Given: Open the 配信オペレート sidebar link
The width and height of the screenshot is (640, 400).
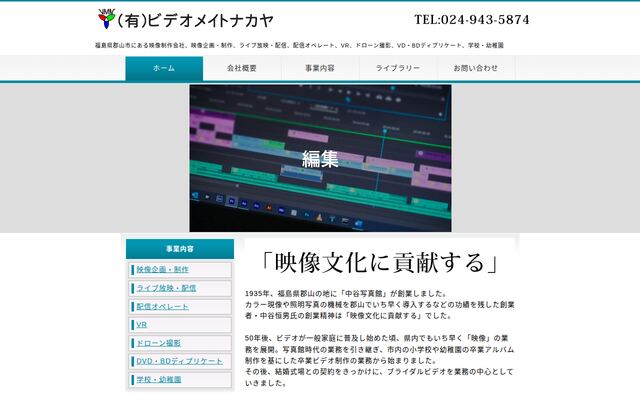Looking at the screenshot, I should point(162,306).
